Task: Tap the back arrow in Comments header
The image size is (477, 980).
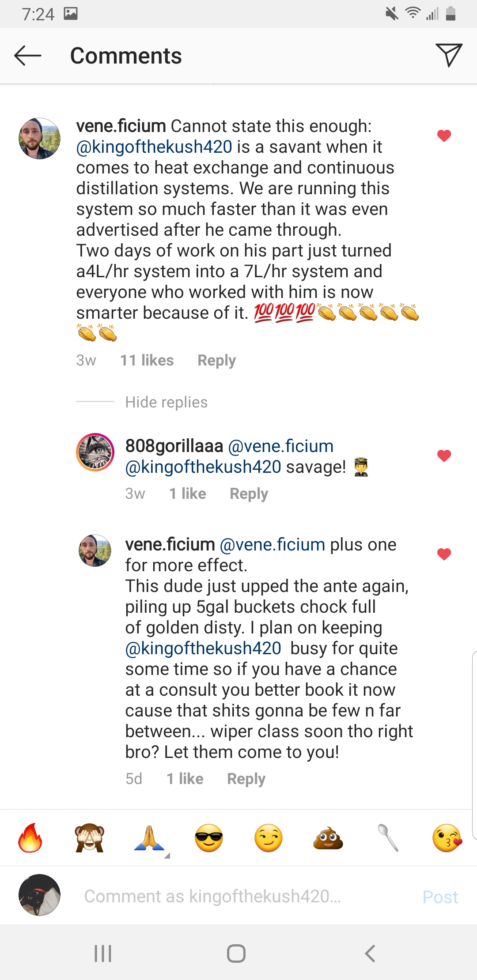Action: point(27,56)
